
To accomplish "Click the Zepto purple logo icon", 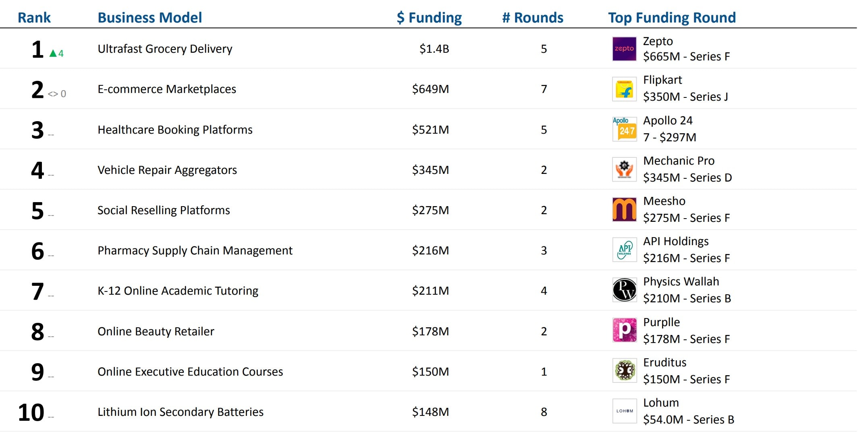I will [x=624, y=49].
